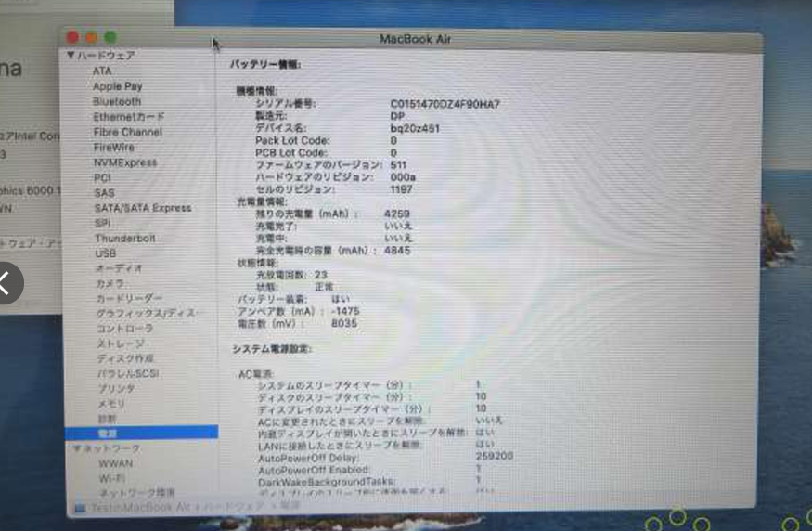
Task: Click voltage value 8035
Action: (344, 323)
